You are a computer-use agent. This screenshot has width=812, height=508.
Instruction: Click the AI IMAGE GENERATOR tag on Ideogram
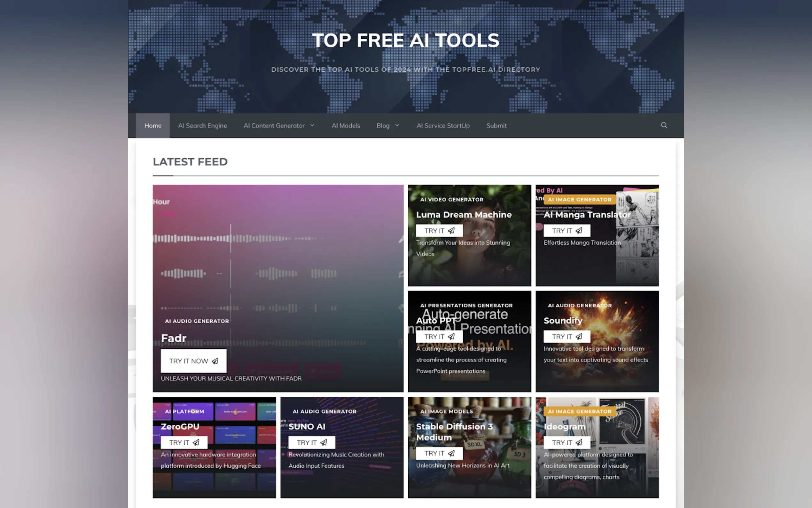click(x=579, y=411)
